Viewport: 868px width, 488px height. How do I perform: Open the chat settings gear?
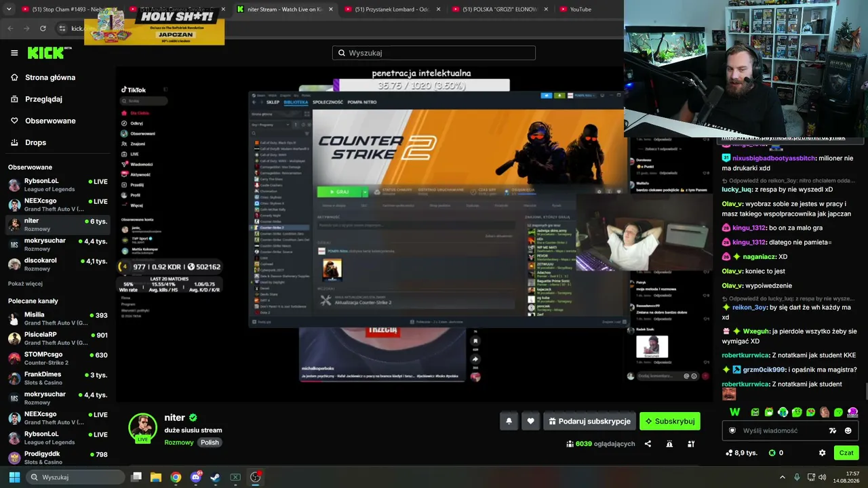point(822,453)
